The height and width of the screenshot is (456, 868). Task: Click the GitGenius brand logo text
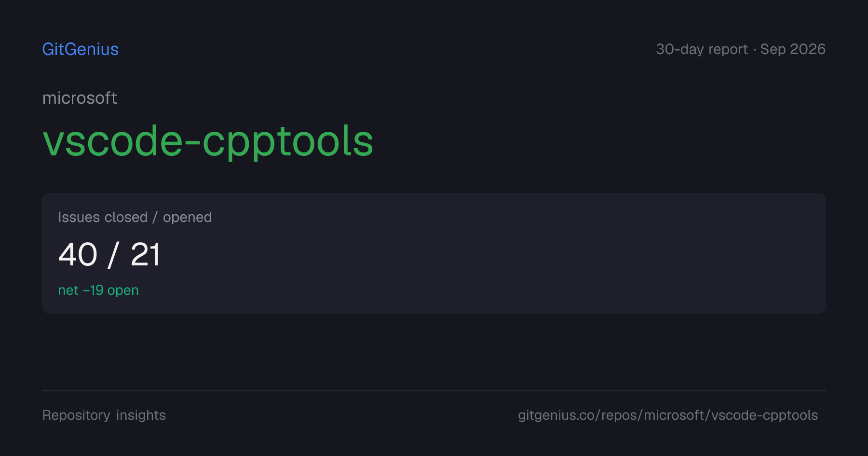click(81, 49)
